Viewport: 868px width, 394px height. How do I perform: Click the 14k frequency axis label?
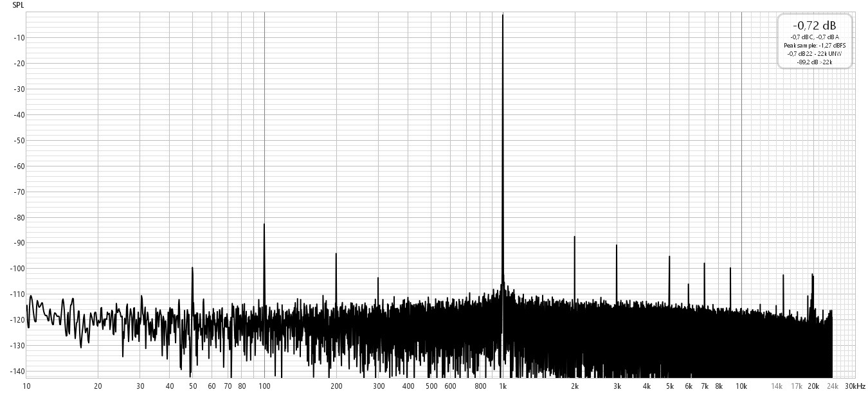tap(777, 386)
